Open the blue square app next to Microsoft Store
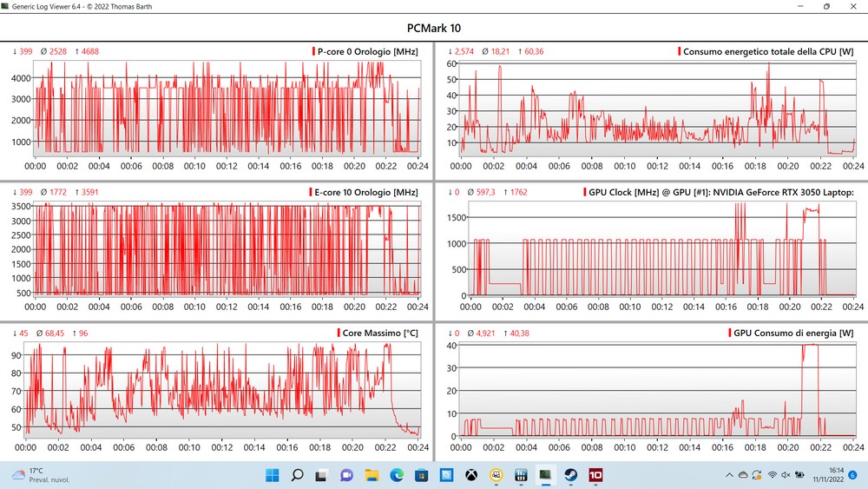868x489 pixels. tap(446, 475)
